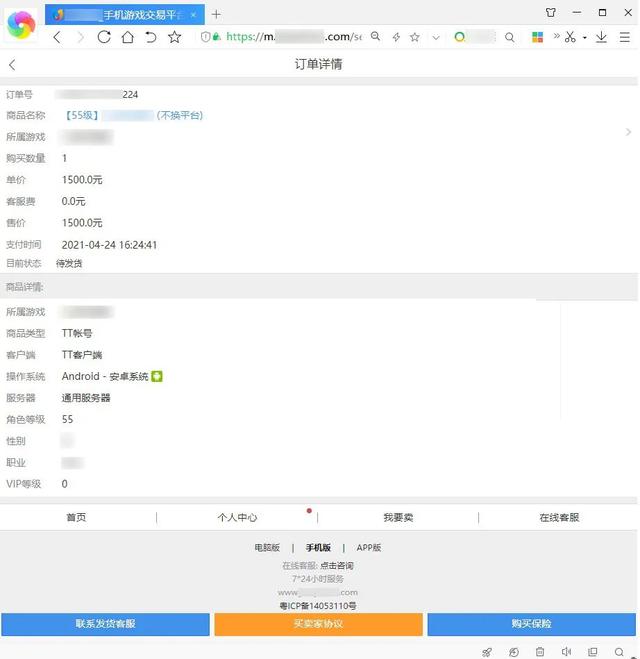The image size is (640, 659).
Task: Open the browser hamburger menu
Action: 624,37
